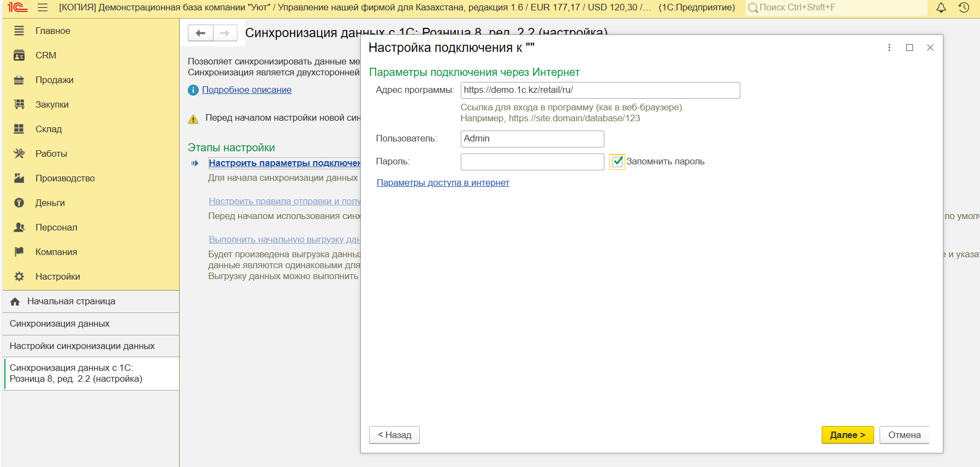Click the Производство factory icon
980x467 pixels.
[19, 178]
